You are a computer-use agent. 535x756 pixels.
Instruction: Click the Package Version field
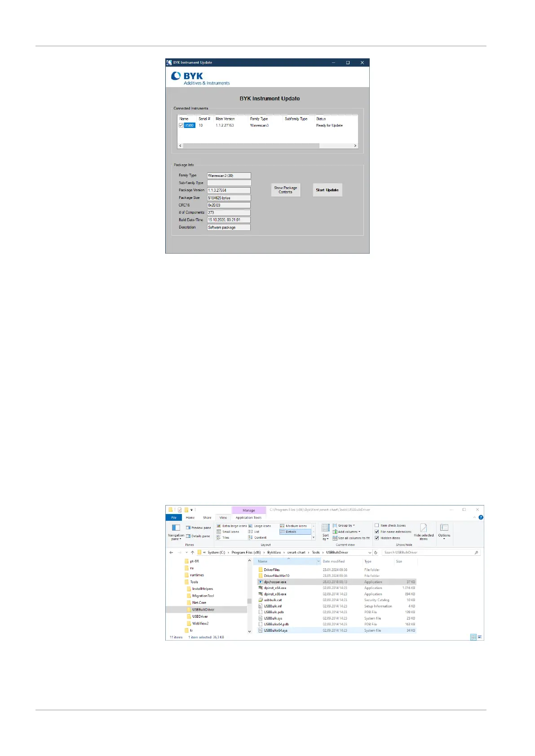tap(229, 190)
